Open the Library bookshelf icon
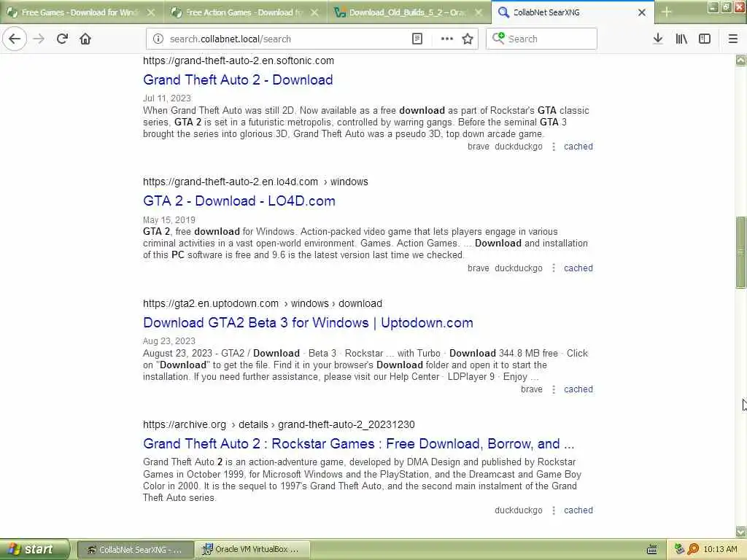This screenshot has width=747, height=560. click(x=681, y=39)
